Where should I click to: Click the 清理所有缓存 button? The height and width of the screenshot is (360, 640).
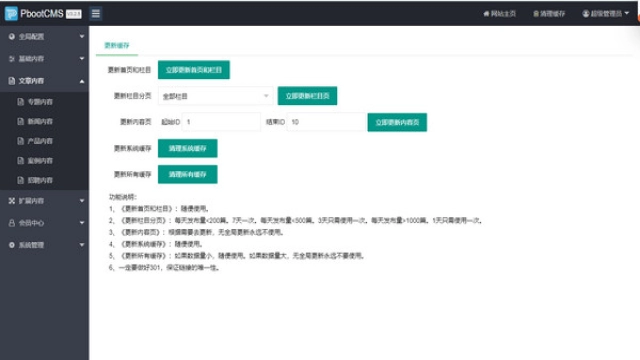coord(188,175)
